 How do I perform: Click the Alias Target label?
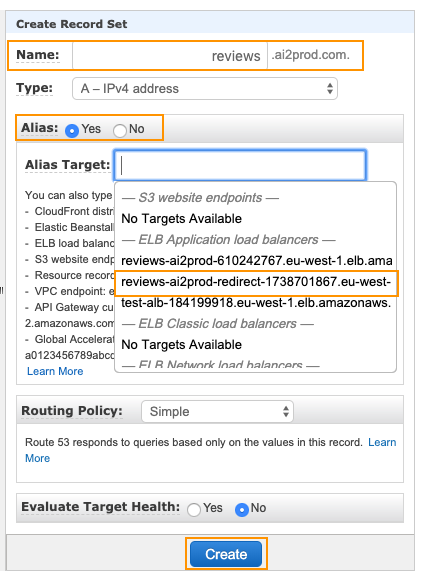(68, 165)
